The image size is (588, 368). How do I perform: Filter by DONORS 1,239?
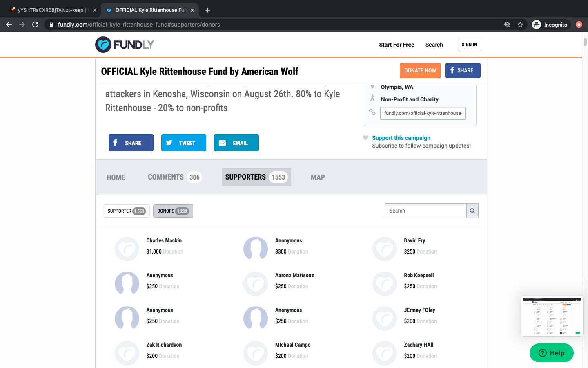point(173,211)
